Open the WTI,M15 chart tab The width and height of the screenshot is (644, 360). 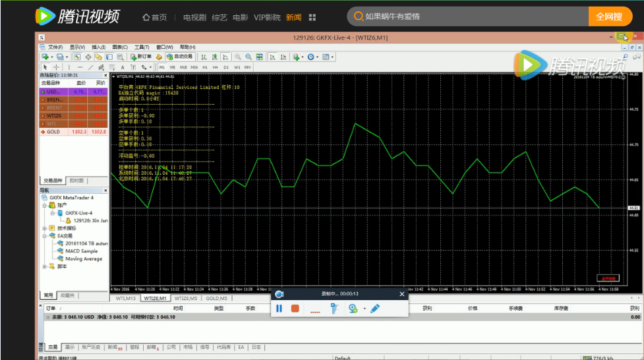coord(125,299)
